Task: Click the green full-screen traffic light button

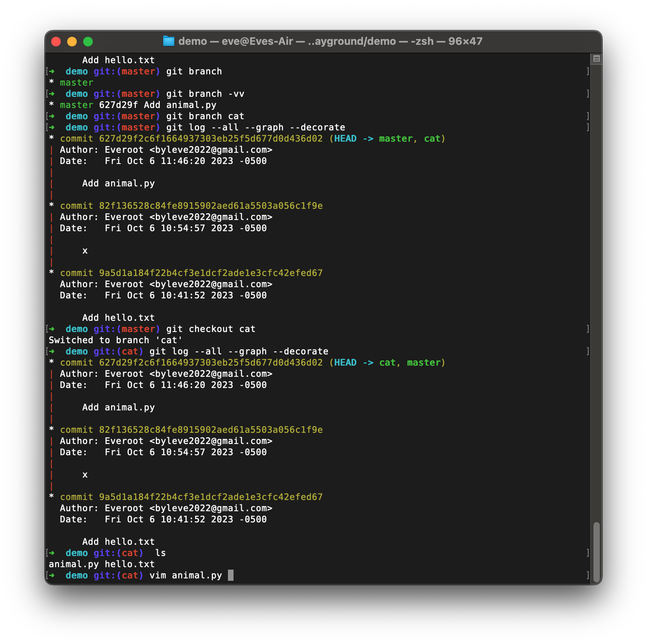Action: point(88,41)
